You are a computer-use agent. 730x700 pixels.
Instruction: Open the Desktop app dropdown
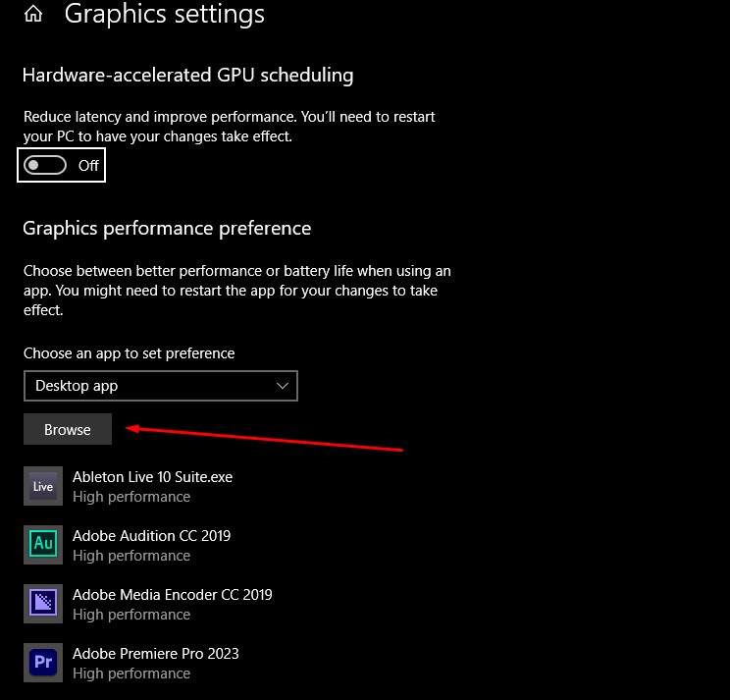(160, 386)
